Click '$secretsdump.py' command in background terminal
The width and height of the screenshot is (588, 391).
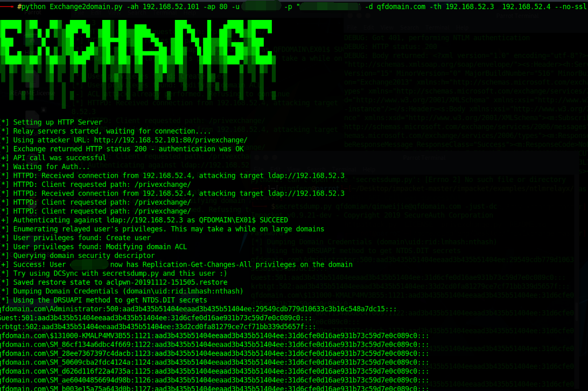tap(384, 207)
